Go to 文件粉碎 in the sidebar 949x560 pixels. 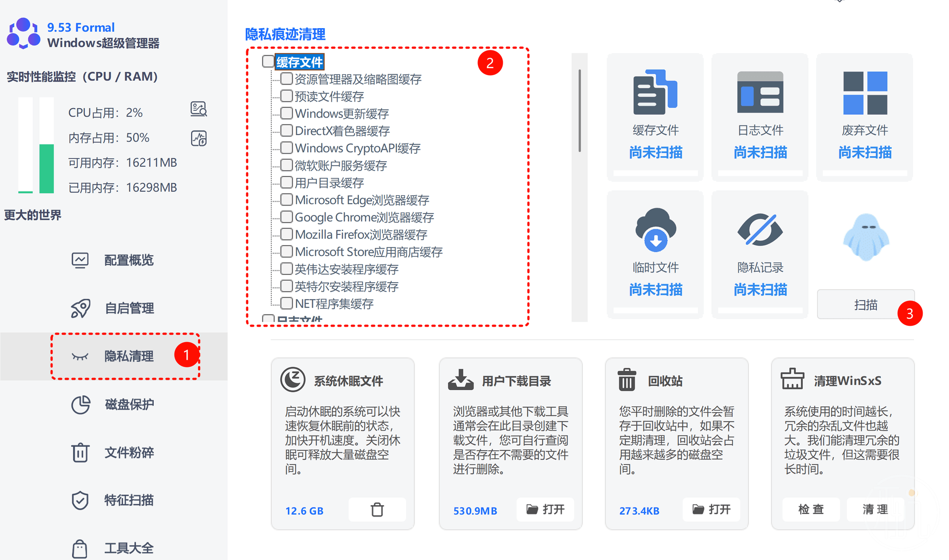[x=129, y=452]
